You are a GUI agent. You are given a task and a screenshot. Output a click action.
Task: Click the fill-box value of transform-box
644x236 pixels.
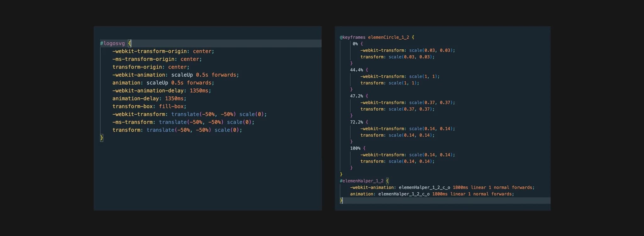[x=171, y=106]
